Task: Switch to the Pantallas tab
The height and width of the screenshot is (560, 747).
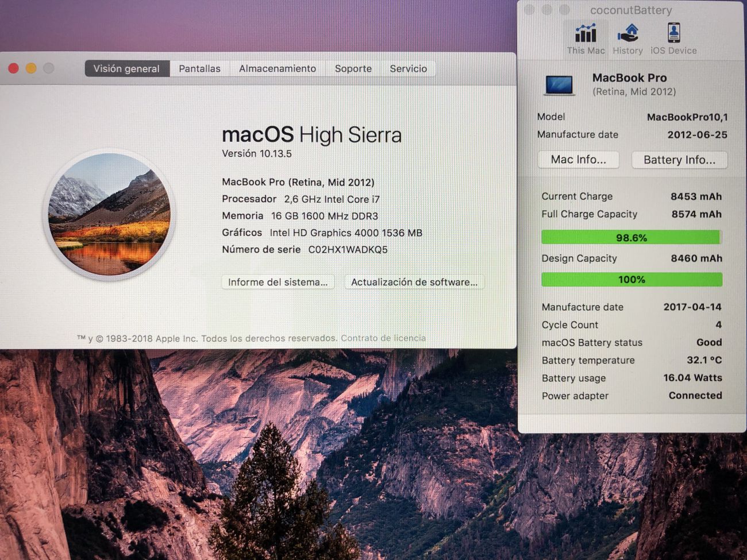Action: 199,68
